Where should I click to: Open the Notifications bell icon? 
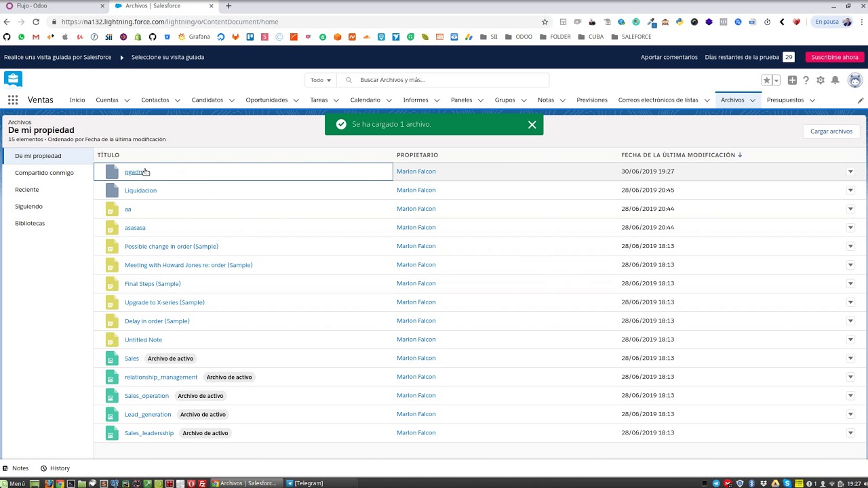coord(835,80)
